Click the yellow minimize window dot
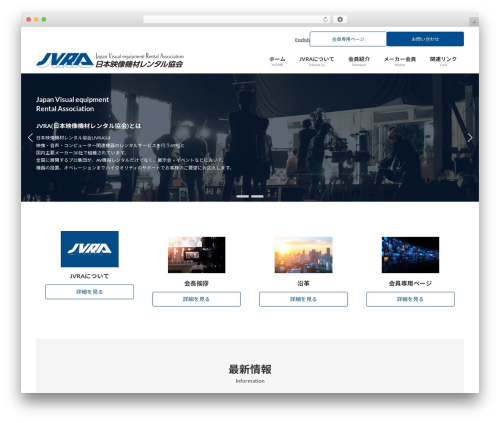500x423 pixels. click(36, 19)
